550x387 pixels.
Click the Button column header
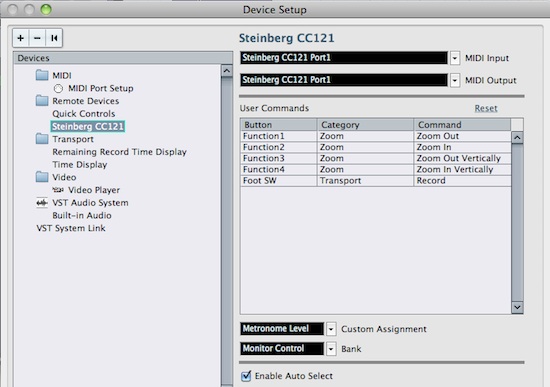pyautogui.click(x=279, y=125)
